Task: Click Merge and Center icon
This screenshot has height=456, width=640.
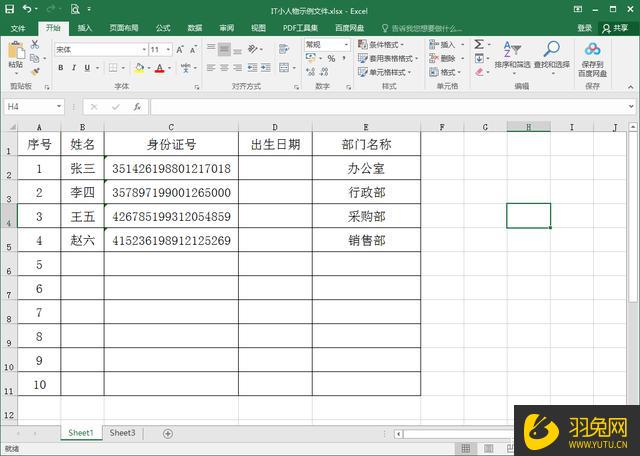Action: (x=284, y=68)
